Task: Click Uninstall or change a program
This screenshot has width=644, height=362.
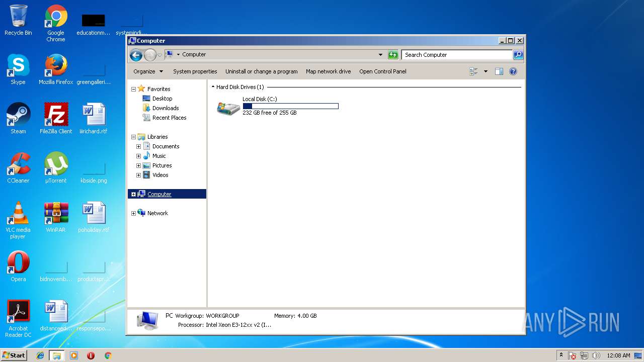Action: pyautogui.click(x=262, y=71)
